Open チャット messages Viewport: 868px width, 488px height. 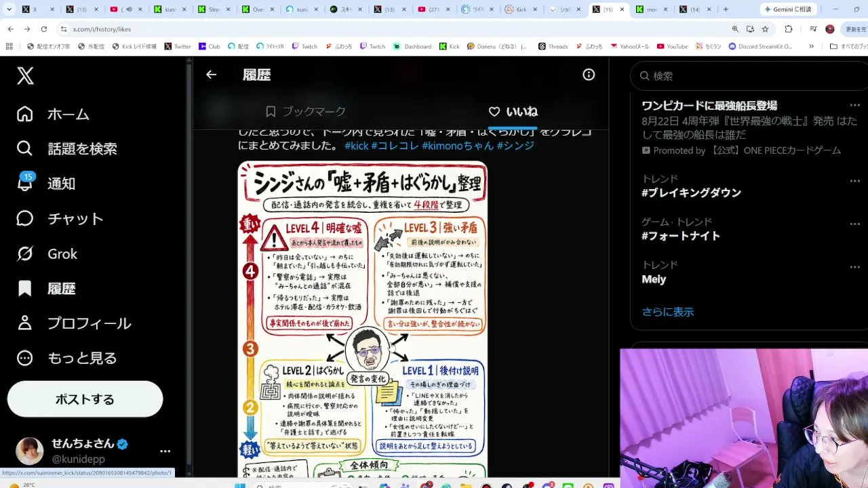[60, 218]
